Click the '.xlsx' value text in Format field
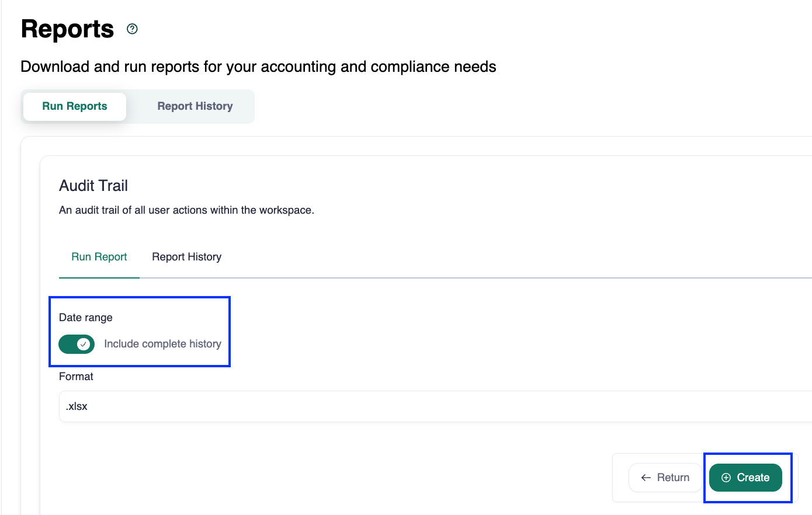Viewport: 812px width, 515px height. [x=77, y=406]
